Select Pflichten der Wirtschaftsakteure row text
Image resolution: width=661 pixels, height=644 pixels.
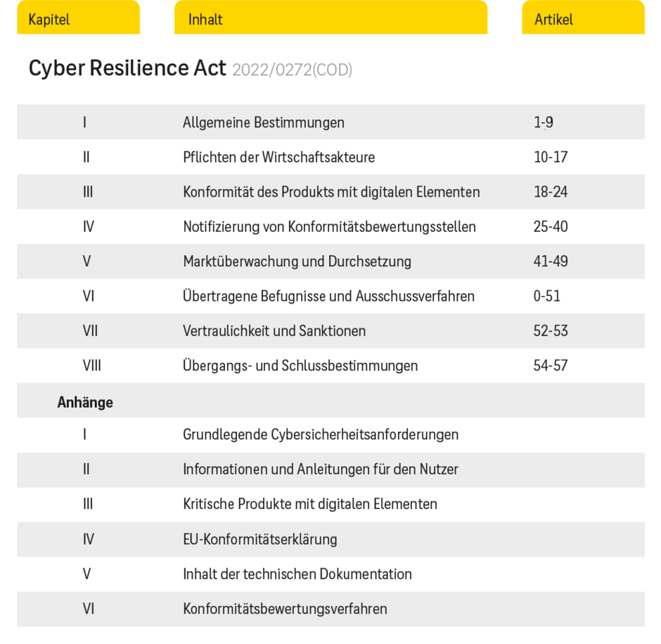(x=278, y=157)
